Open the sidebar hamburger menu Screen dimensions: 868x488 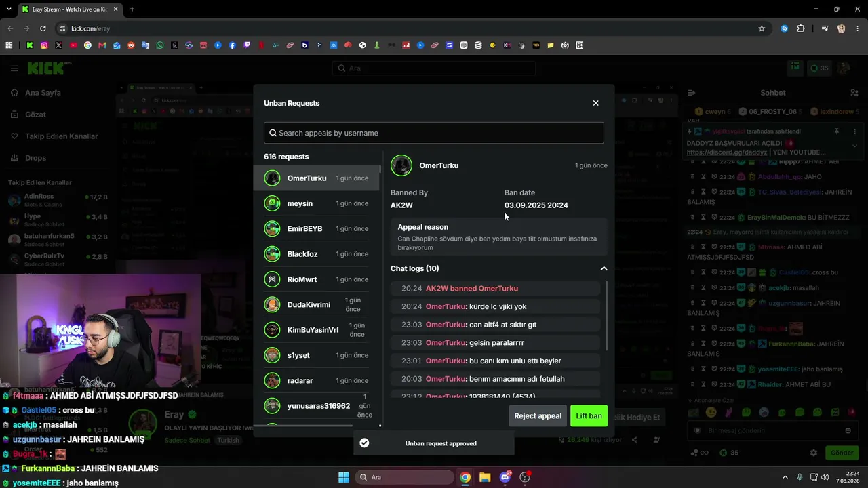[14, 68]
